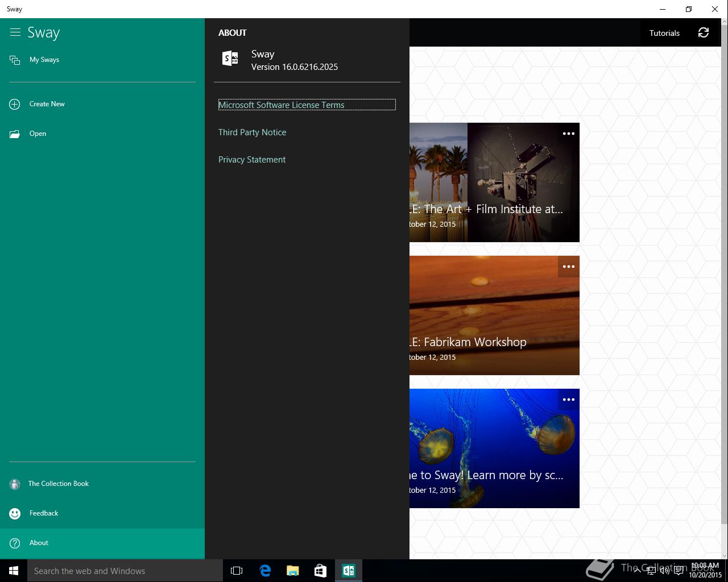Click the ABOUT panel heading
Screen dimensions: 728x582
(233, 33)
